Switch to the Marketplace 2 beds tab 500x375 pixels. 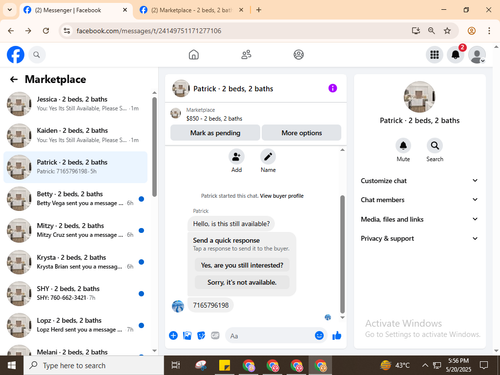(x=192, y=10)
